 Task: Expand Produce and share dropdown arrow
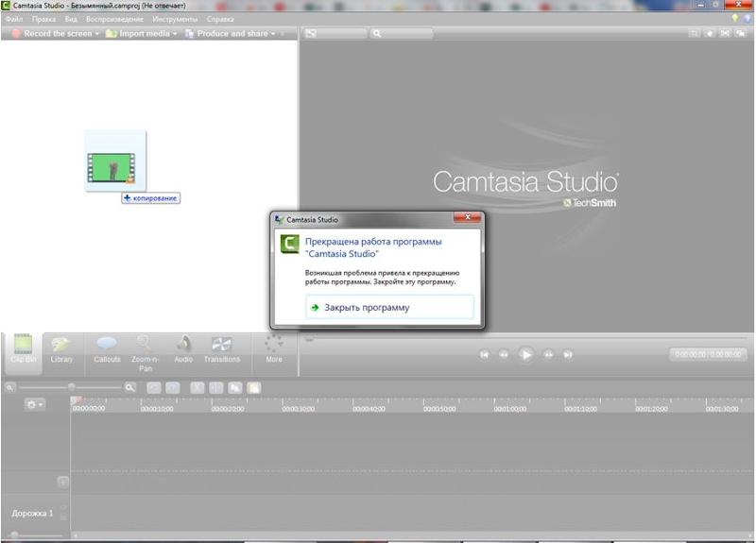tap(273, 34)
